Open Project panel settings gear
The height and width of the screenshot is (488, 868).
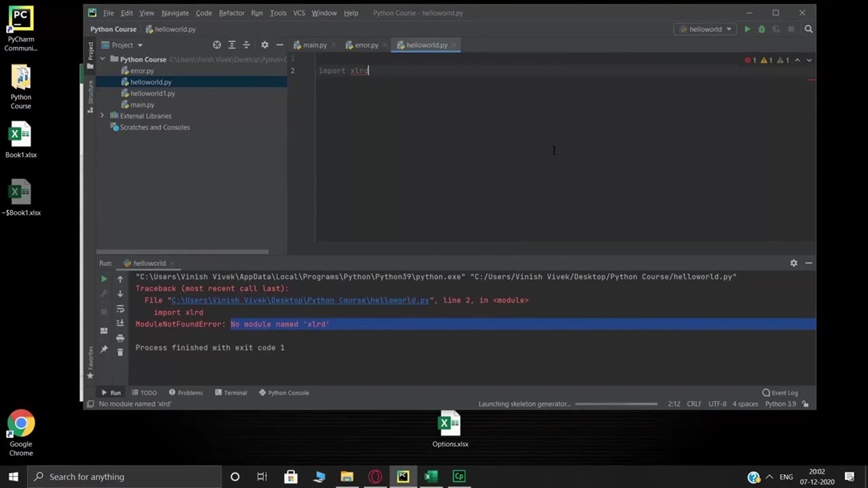click(264, 45)
